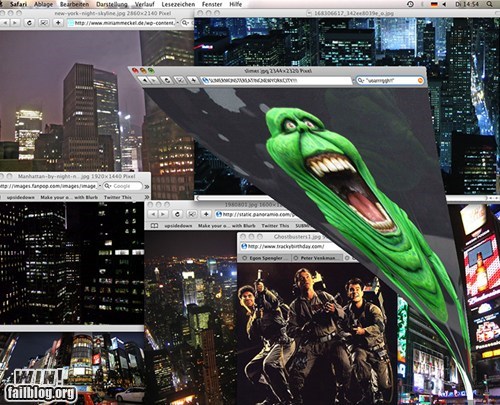Go back in slimer.jpg window

[145, 80]
